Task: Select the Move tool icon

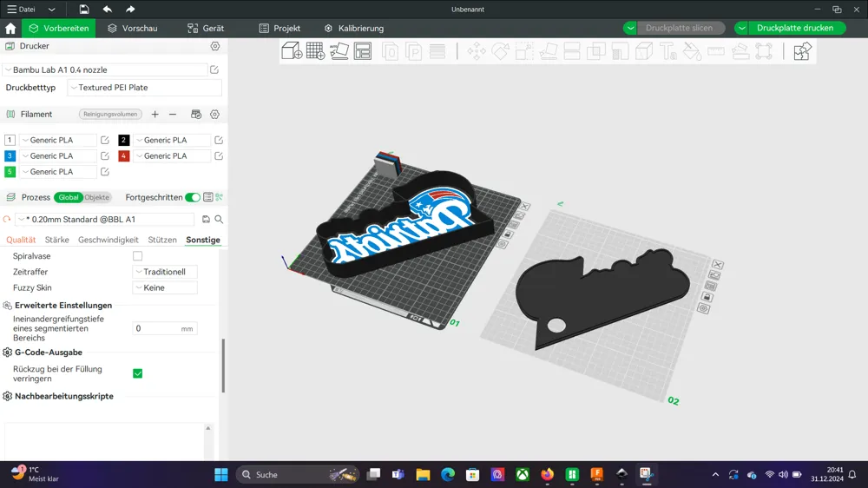Action: click(x=476, y=51)
